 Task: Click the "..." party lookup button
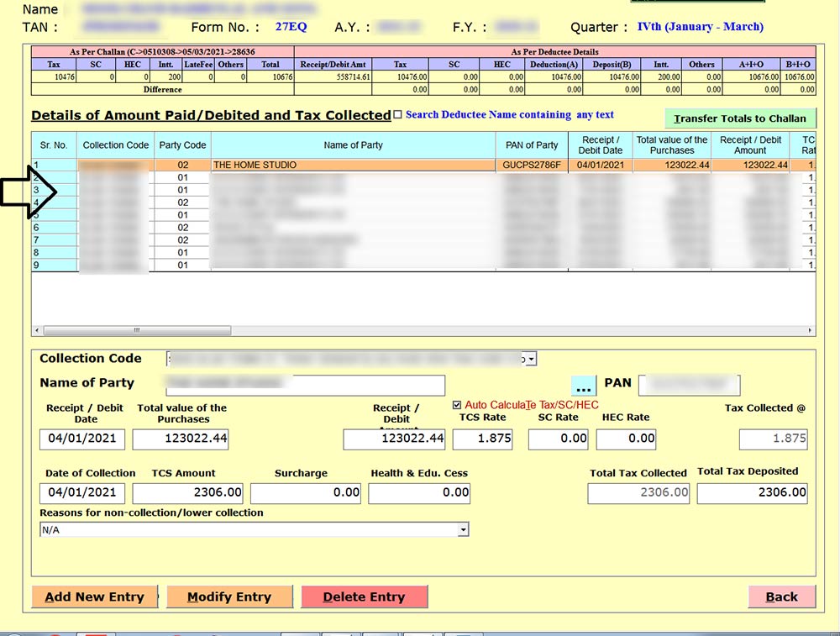tap(583, 386)
